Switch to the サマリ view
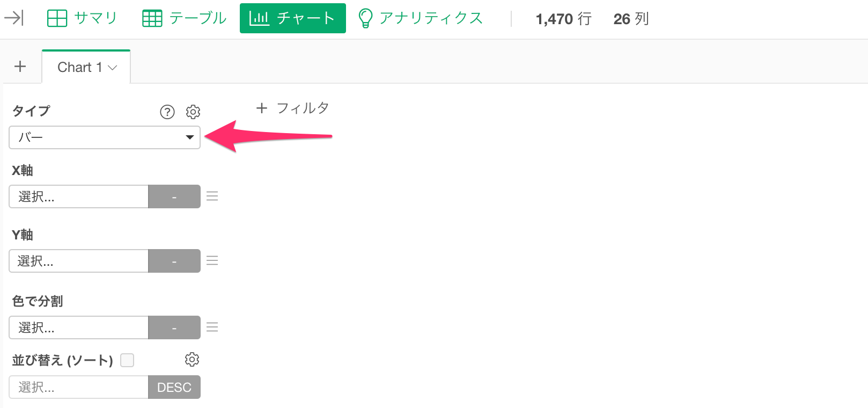The height and width of the screenshot is (408, 868). [x=82, y=18]
